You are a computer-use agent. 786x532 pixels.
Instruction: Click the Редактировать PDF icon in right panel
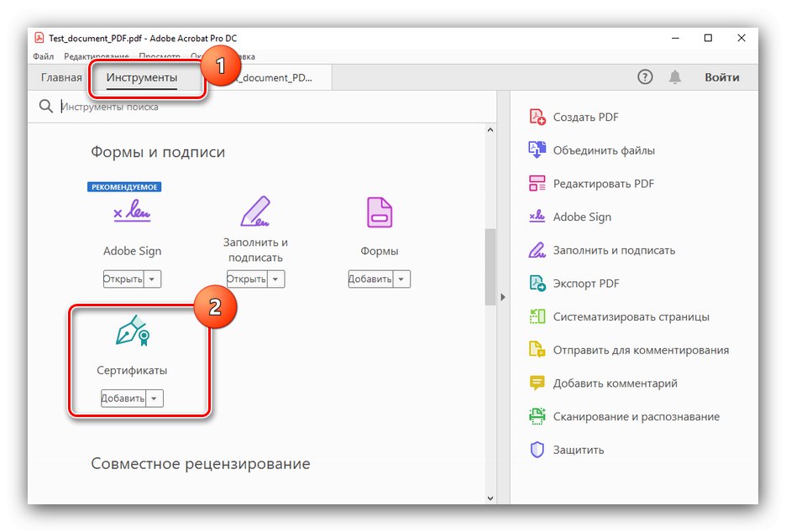(x=537, y=183)
